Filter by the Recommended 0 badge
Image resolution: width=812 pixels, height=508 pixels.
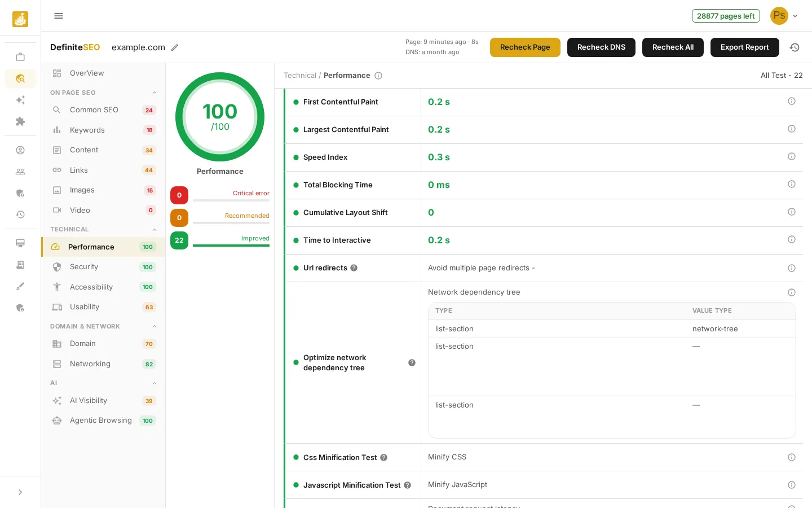(x=179, y=218)
